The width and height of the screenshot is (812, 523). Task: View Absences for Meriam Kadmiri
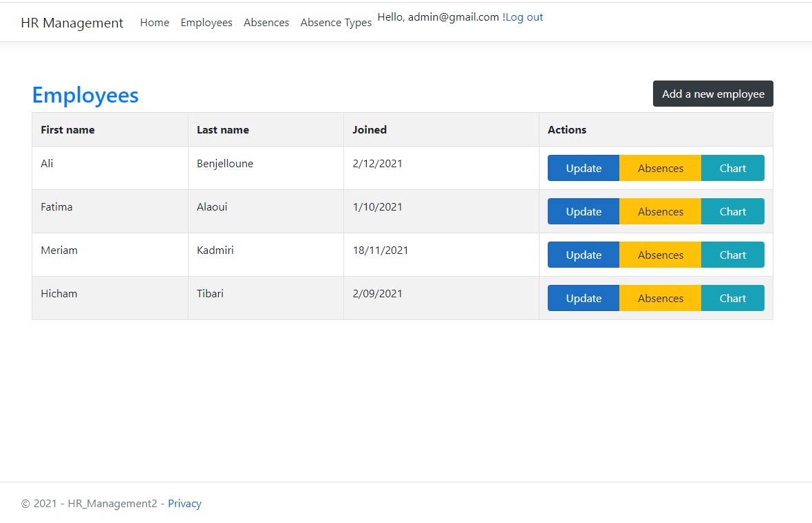point(660,255)
